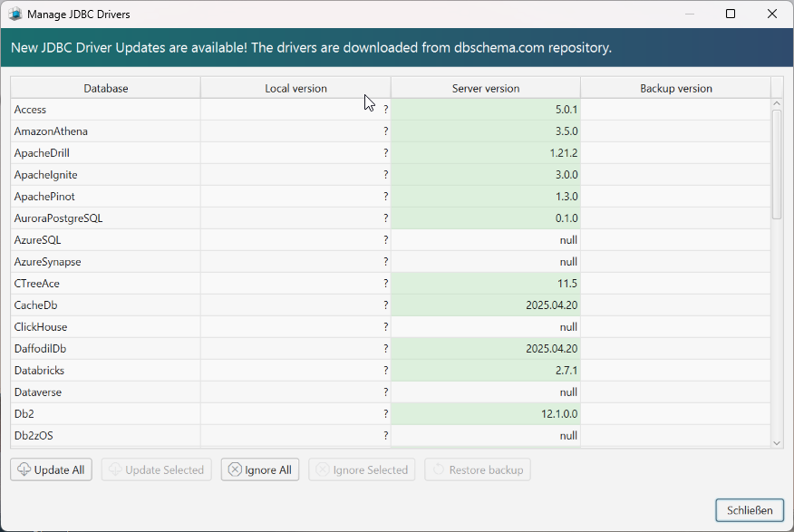The width and height of the screenshot is (794, 532).
Task: Sort by the Server version column header
Action: point(486,88)
